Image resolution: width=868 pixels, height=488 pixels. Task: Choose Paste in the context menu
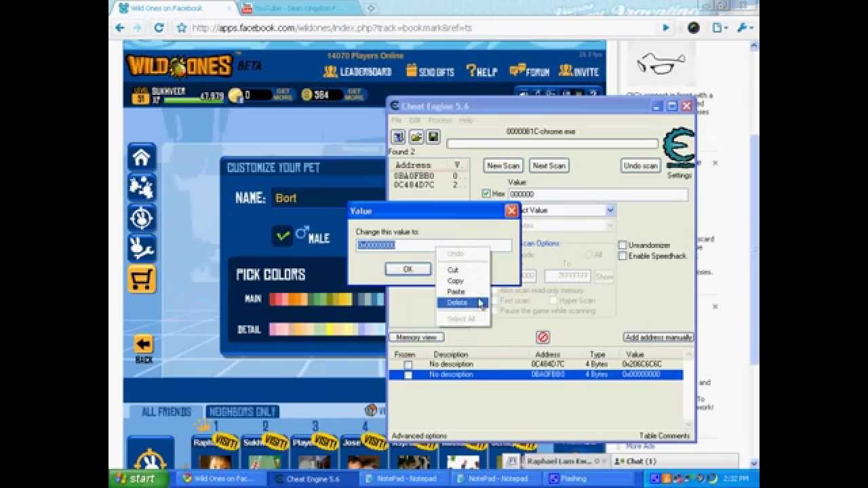tap(456, 292)
